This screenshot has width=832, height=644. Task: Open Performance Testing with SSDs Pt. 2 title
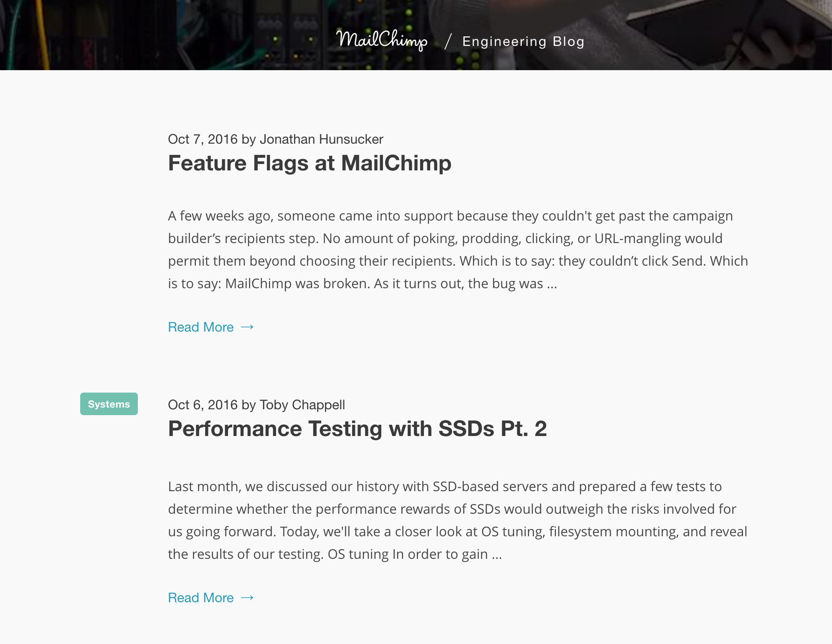click(x=357, y=428)
